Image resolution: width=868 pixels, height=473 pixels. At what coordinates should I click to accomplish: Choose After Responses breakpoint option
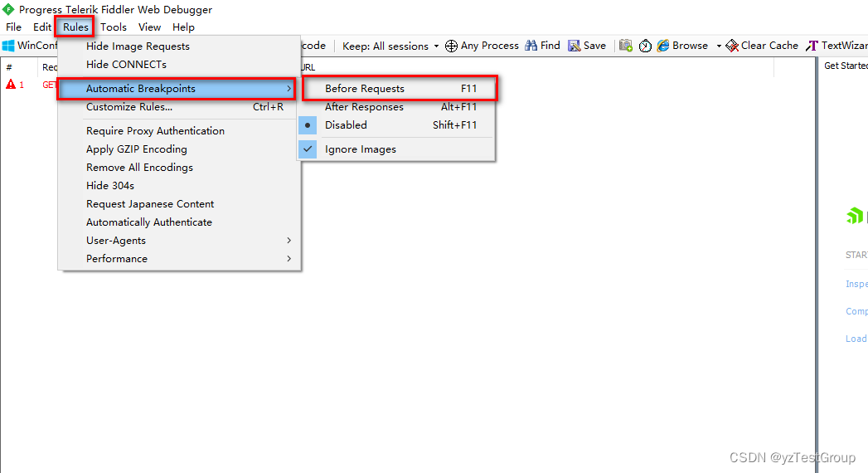pos(395,107)
